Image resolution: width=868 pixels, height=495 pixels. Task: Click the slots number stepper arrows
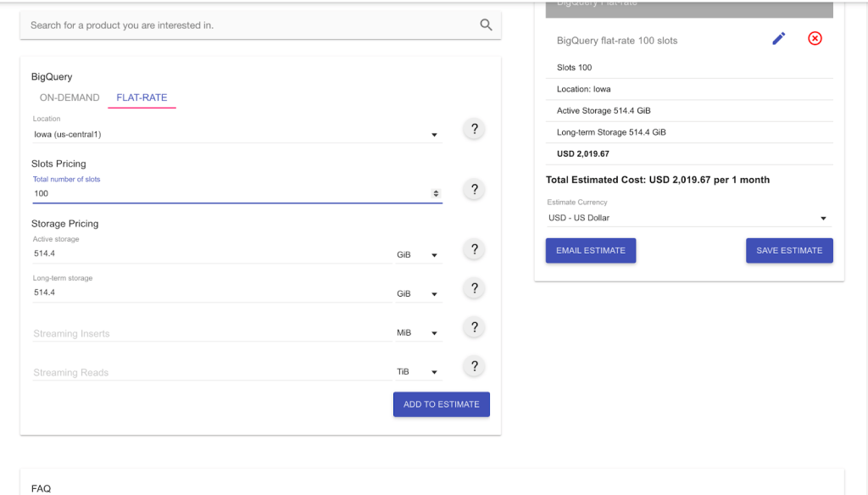coord(436,193)
